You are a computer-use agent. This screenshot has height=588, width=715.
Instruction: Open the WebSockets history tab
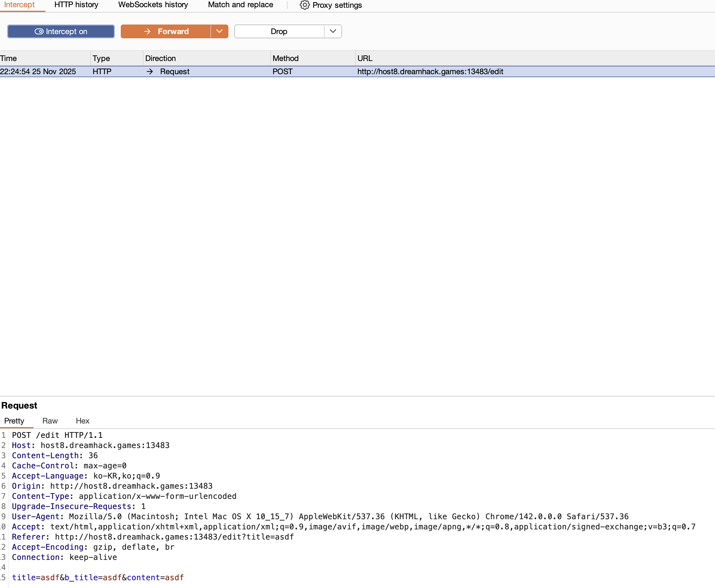point(153,5)
